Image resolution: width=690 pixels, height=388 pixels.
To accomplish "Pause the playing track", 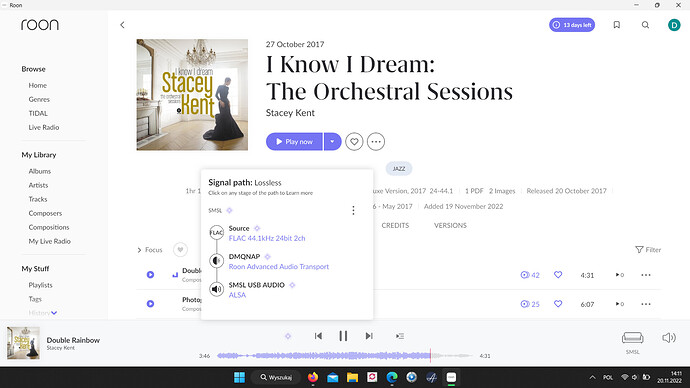I will 343,336.
